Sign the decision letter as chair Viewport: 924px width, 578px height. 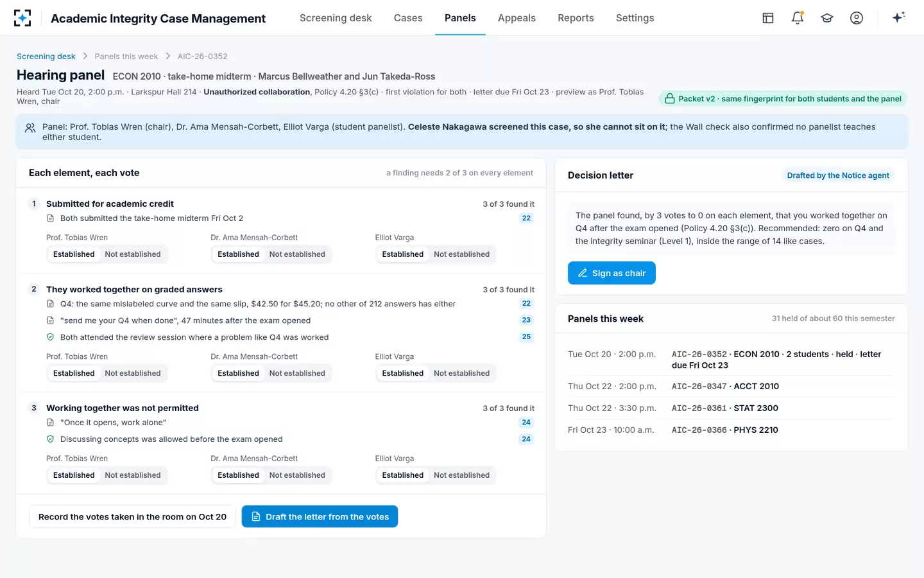[x=612, y=273]
